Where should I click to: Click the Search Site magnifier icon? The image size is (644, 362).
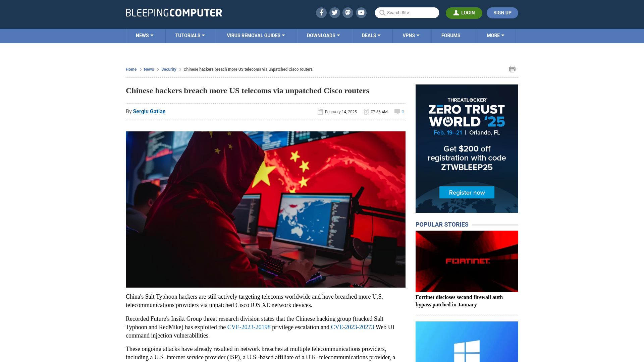coord(382,13)
